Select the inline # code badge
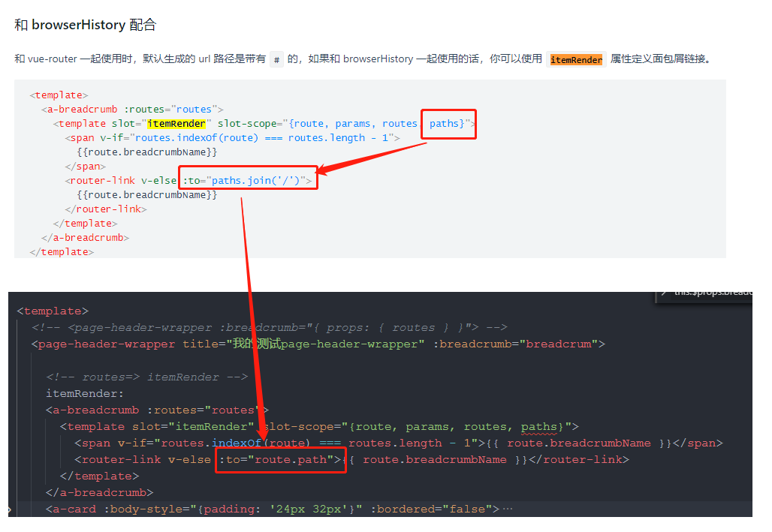The width and height of the screenshot is (772, 532). (277, 58)
